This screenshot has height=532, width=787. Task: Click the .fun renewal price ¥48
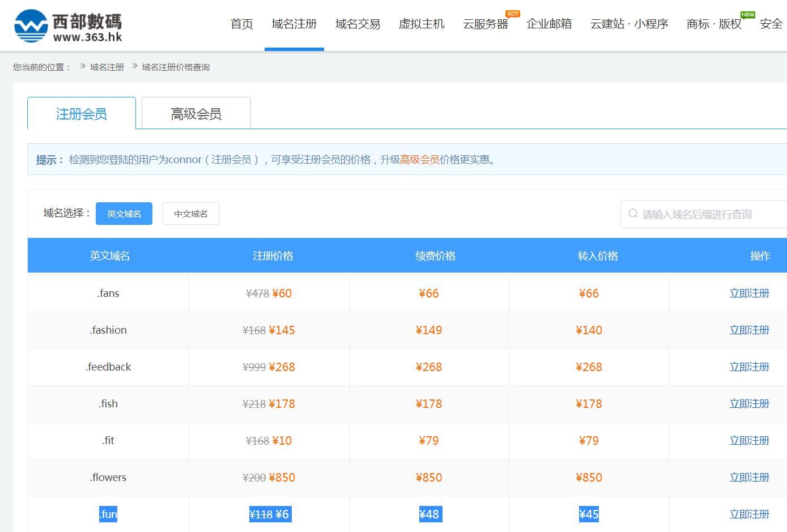429,514
